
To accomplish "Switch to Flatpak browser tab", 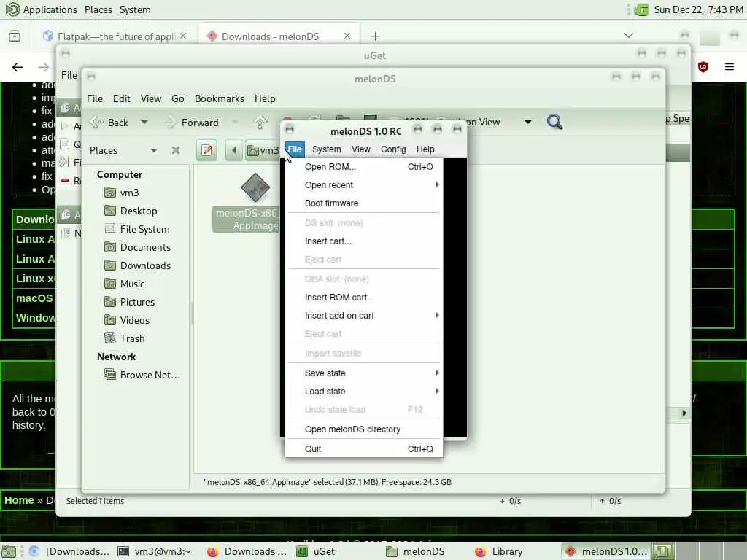I will pos(115,36).
